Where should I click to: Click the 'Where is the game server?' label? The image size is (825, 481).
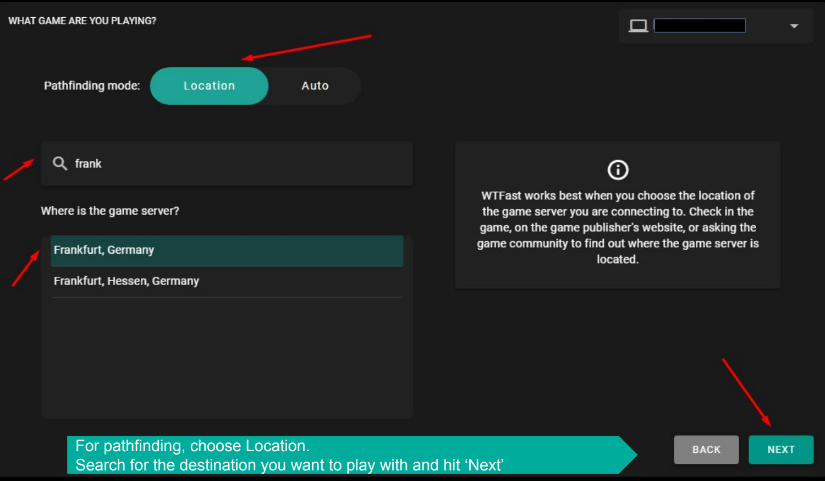click(110, 211)
